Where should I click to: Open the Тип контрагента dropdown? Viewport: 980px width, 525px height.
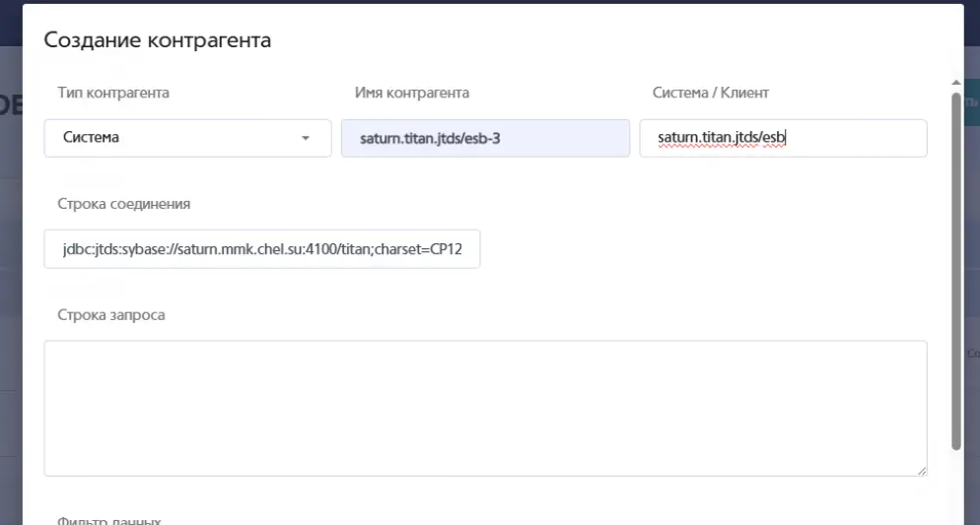[187, 138]
